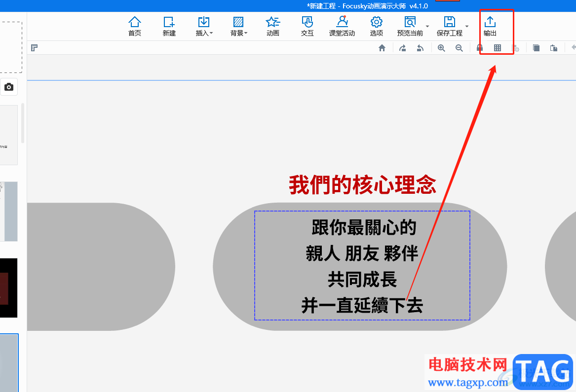The image size is (576, 392).
Task: Open the 选项 options gear
Action: pyautogui.click(x=376, y=26)
